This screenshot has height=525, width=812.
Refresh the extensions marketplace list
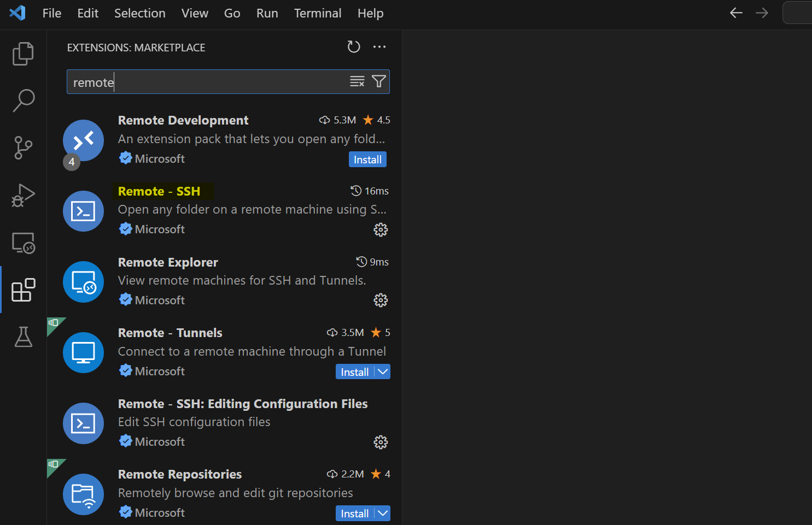click(354, 47)
